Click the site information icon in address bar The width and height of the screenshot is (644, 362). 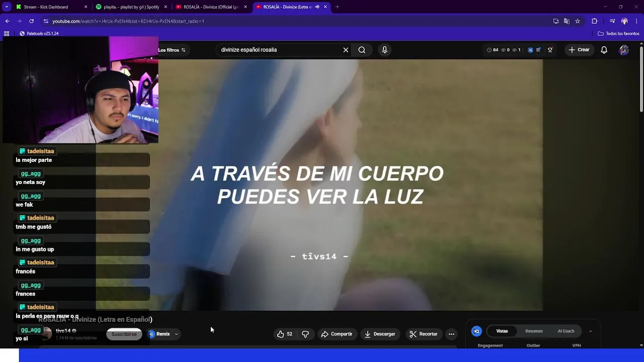[46, 21]
